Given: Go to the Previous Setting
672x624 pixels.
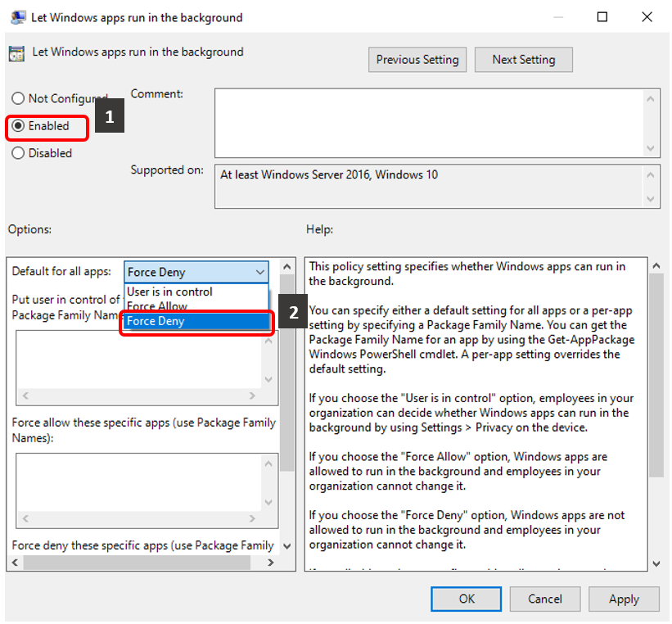Looking at the screenshot, I should point(417,60).
